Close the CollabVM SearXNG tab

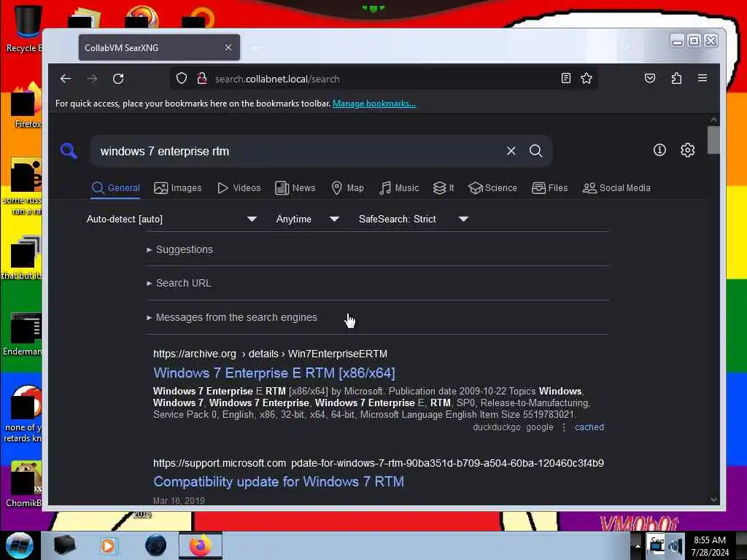228,47
